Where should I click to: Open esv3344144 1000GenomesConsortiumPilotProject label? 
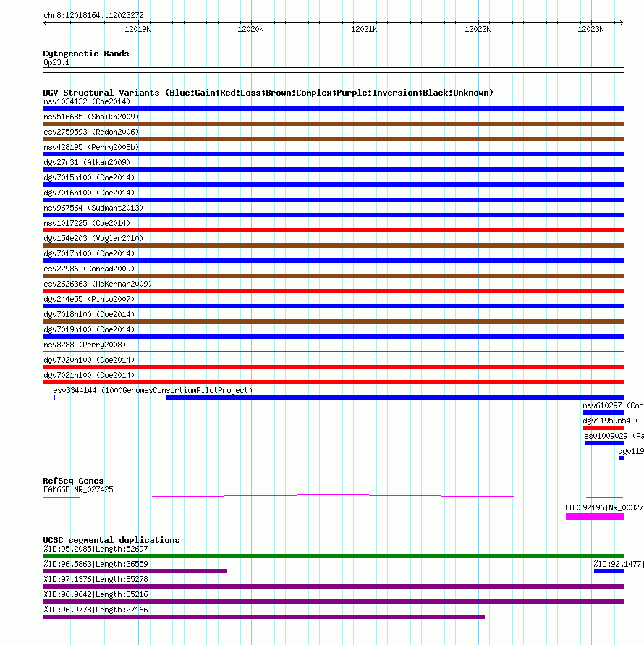pyautogui.click(x=153, y=391)
